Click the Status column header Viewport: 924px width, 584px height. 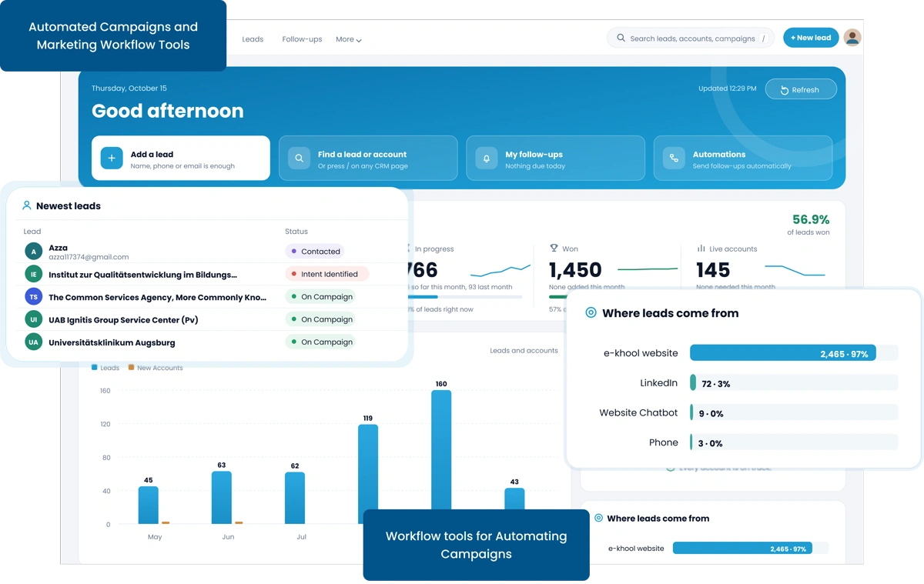(296, 231)
